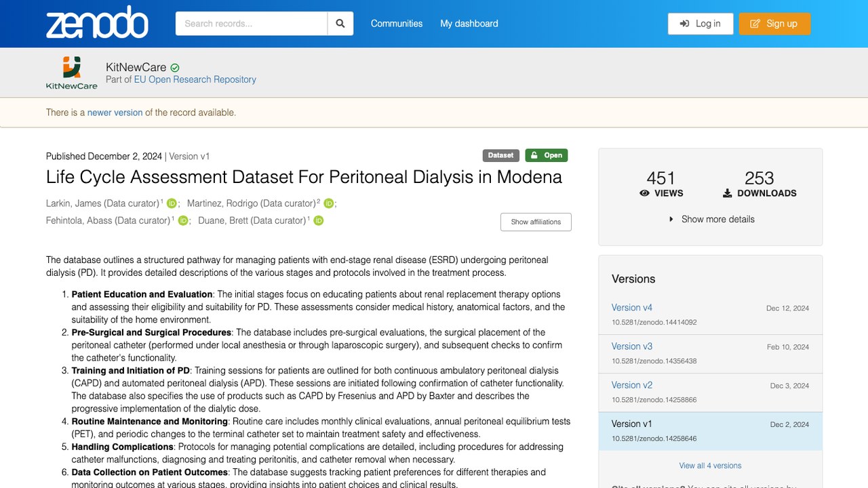Click the 451 views count

click(x=660, y=178)
